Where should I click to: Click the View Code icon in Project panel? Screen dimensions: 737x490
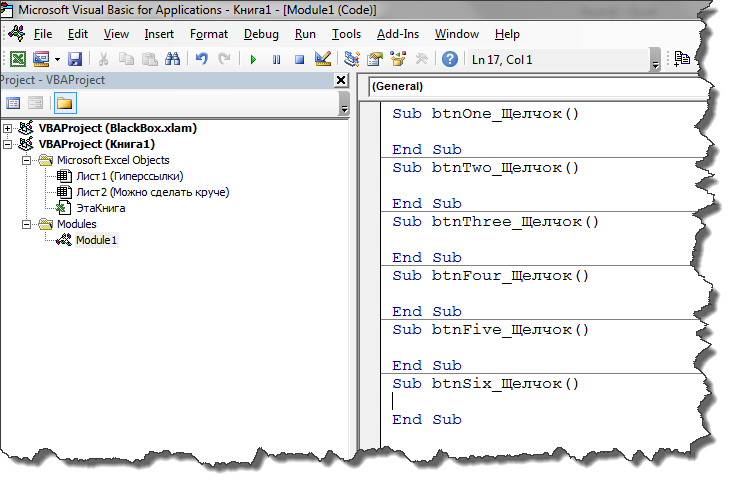(13, 103)
